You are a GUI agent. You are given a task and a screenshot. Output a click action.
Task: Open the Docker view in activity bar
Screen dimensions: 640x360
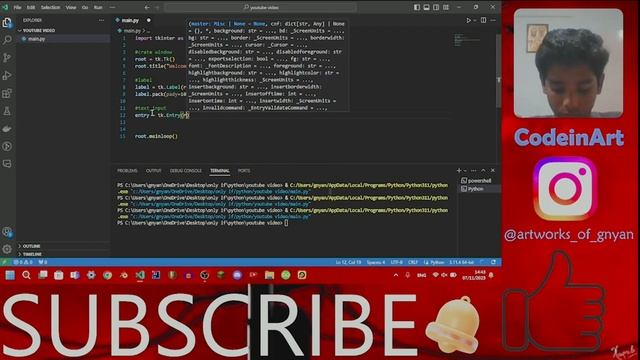pos(7,129)
